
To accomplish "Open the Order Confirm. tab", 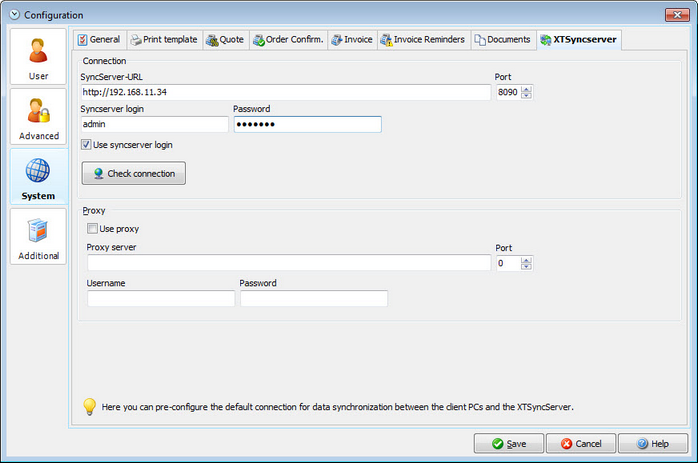I will click(x=288, y=40).
